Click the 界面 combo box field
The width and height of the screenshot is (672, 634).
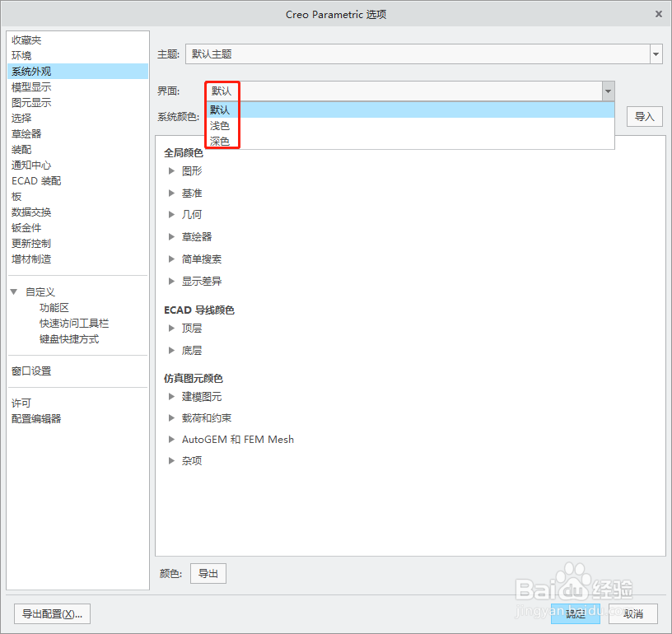point(404,91)
